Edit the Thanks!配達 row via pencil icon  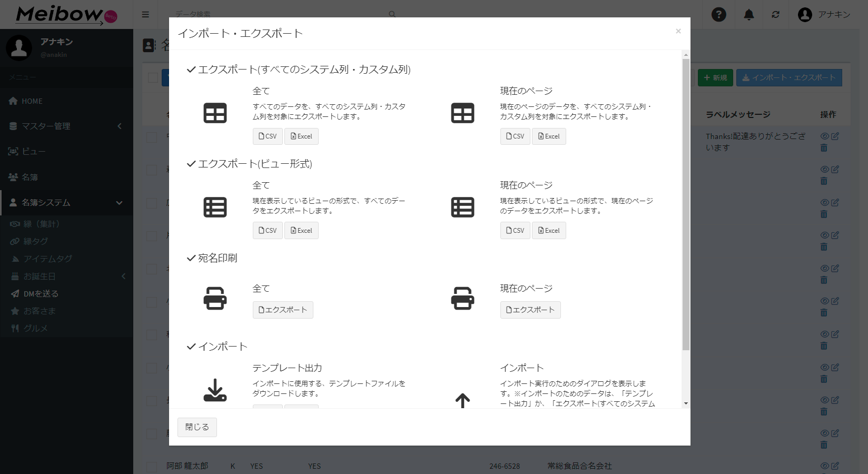(835, 136)
